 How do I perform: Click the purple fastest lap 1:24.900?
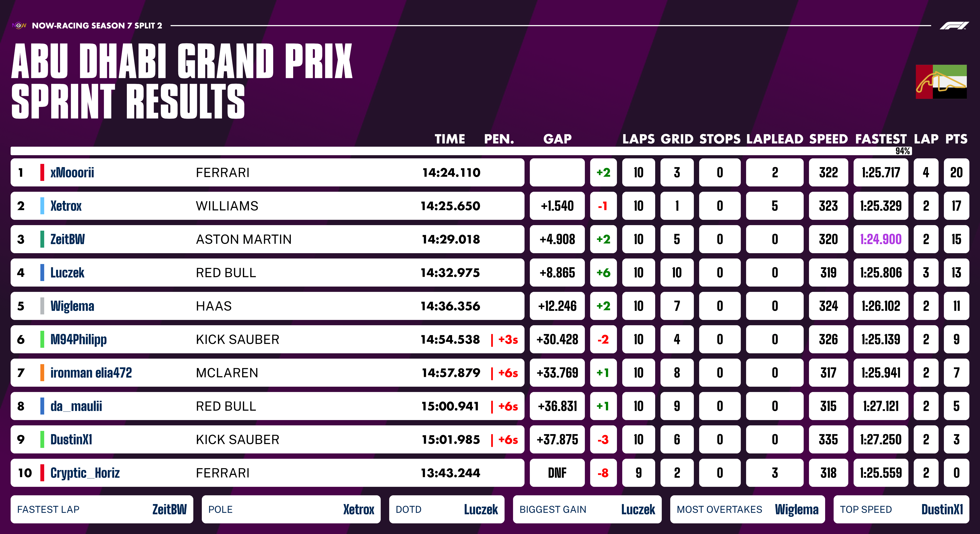pos(881,239)
